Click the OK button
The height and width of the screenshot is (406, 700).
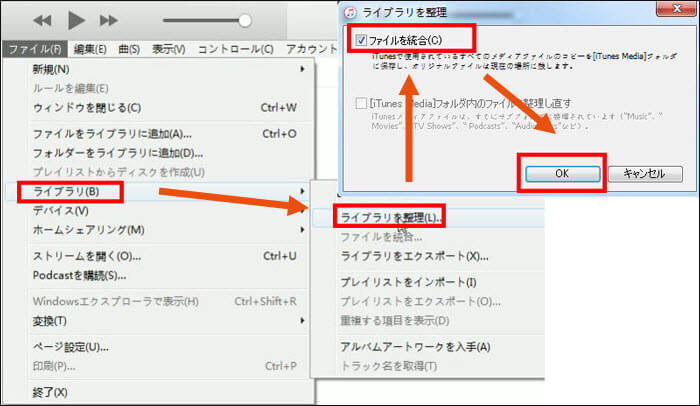560,173
